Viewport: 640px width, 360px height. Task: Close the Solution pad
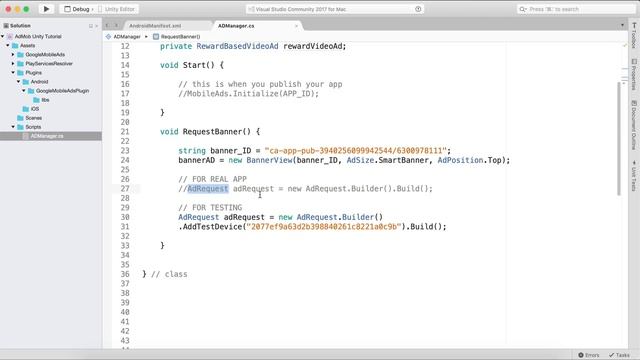(97, 26)
